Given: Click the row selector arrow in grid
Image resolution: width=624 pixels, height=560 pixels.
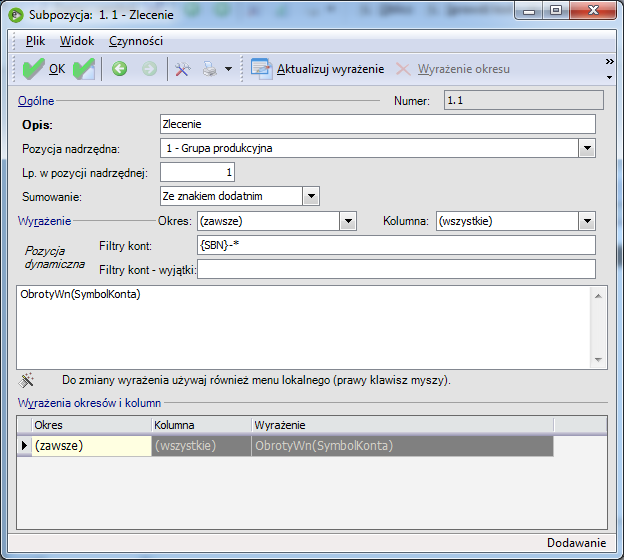Looking at the screenshot, I should tap(24, 446).
